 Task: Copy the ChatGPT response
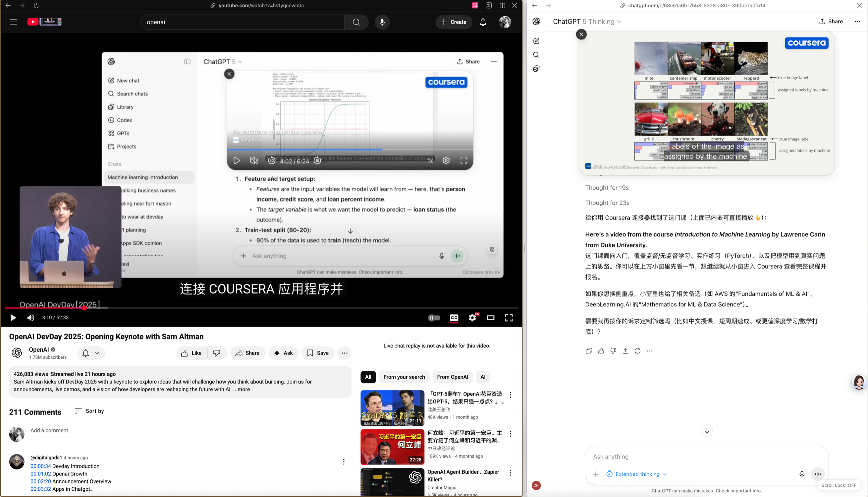(x=589, y=351)
